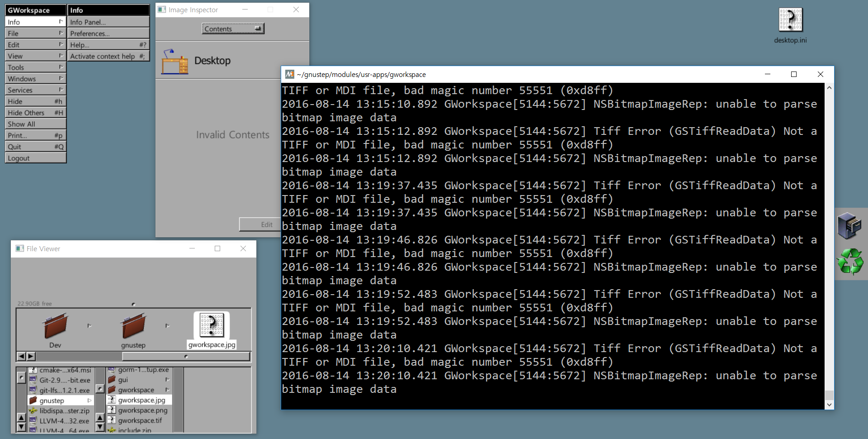868x439 pixels.
Task: Select the gworkspace.jpg unknown-file icon in the path view
Action: pyautogui.click(x=212, y=325)
